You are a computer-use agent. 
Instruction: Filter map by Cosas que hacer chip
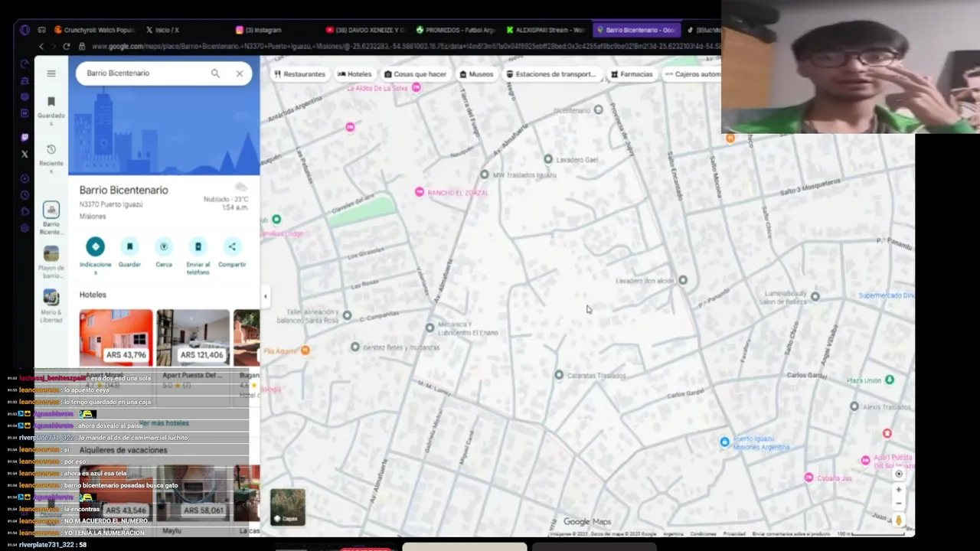point(416,74)
